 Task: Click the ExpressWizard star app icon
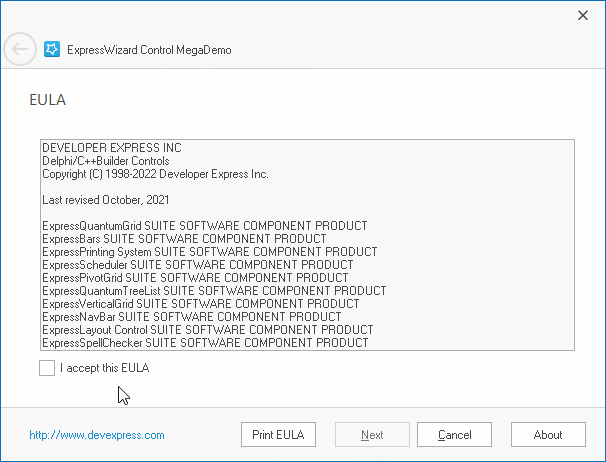coord(52,49)
